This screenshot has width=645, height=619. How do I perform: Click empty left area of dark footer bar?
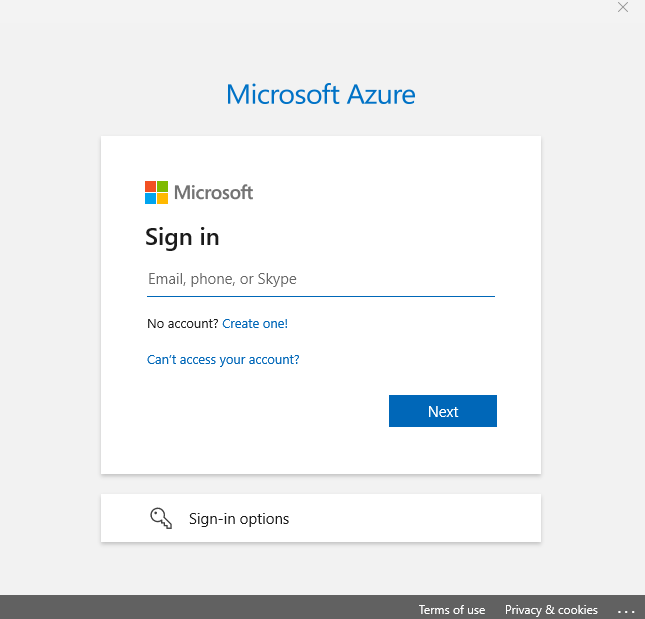click(165, 607)
